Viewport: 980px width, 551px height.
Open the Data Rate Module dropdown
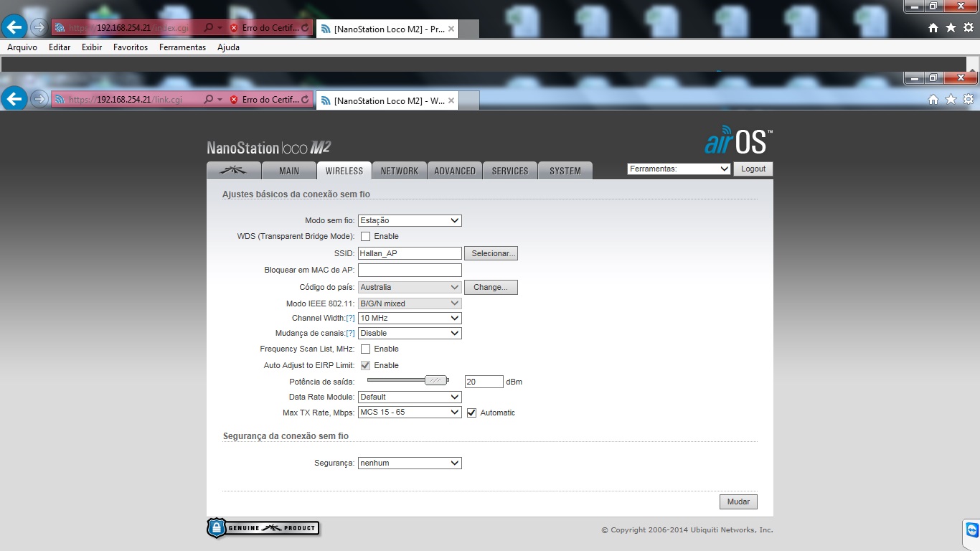point(410,397)
